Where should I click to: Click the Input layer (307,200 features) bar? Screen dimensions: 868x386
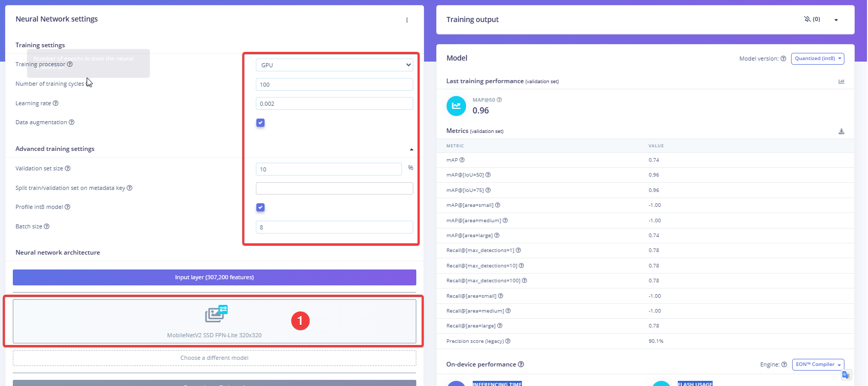point(214,277)
